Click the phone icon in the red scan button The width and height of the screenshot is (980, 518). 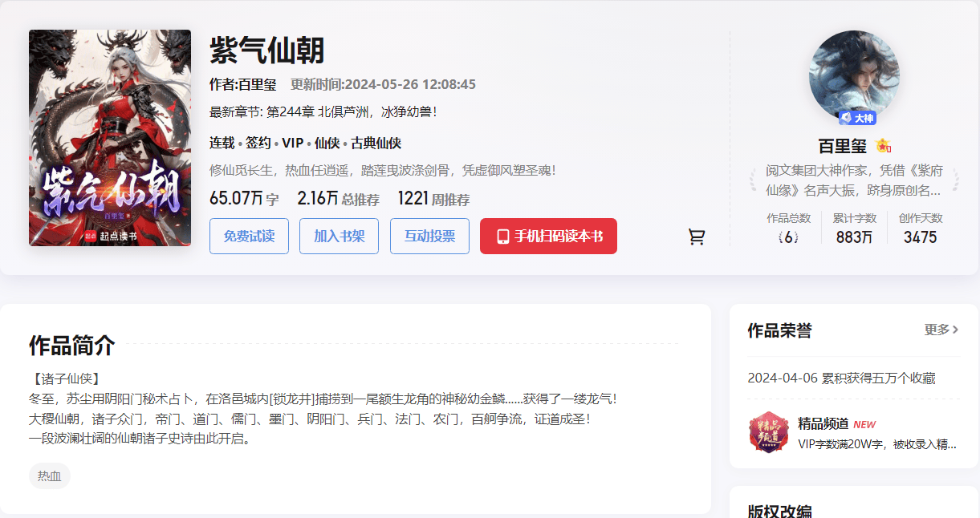point(503,237)
